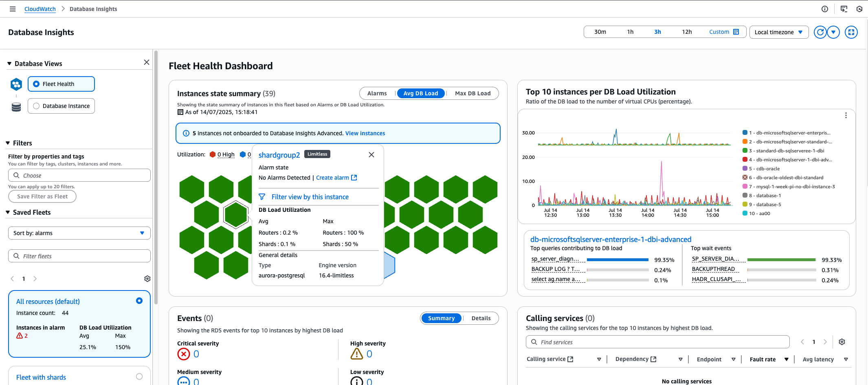Keep All resources (default) fleet selected
Image resolution: width=868 pixels, height=385 pixels.
coord(139,301)
